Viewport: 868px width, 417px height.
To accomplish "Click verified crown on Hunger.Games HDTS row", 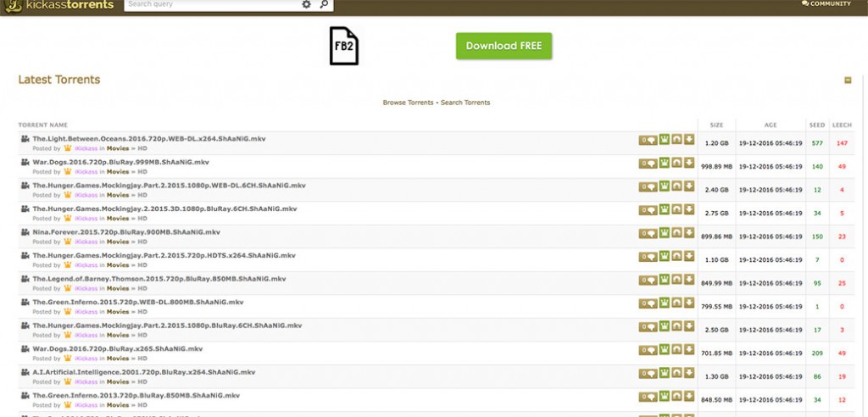I will (665, 256).
